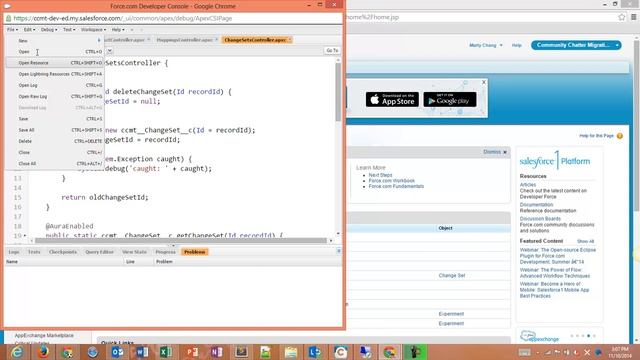Choose Delete from the File menu
The height and width of the screenshot is (360, 640).
pyautogui.click(x=55, y=141)
